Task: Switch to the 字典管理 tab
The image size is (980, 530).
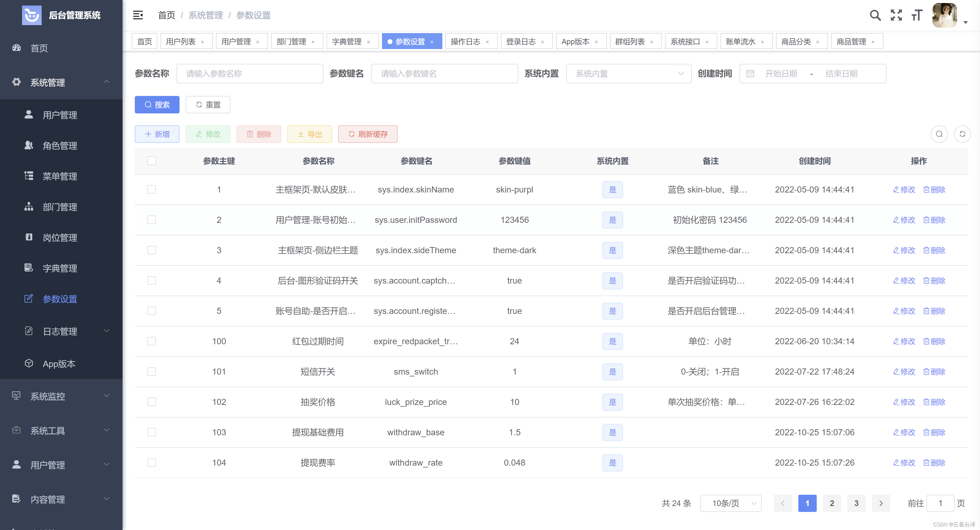Action: [x=346, y=41]
